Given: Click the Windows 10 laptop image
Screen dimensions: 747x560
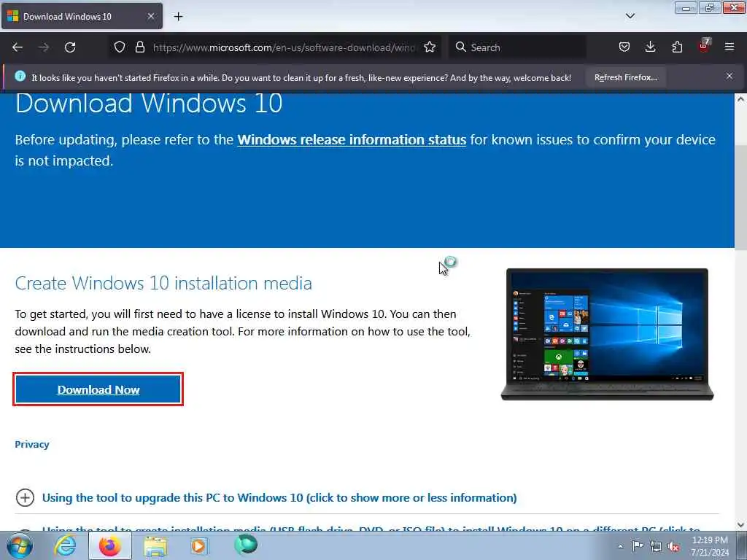Looking at the screenshot, I should pos(607,335).
